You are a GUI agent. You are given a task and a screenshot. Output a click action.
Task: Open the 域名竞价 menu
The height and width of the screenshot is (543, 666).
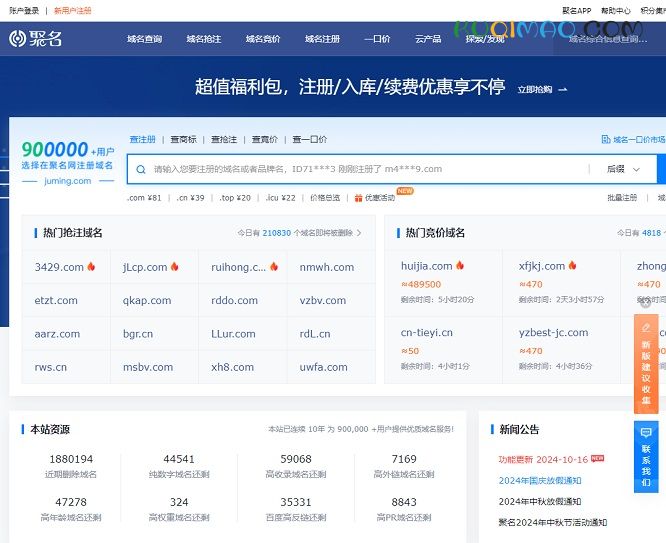tap(263, 39)
